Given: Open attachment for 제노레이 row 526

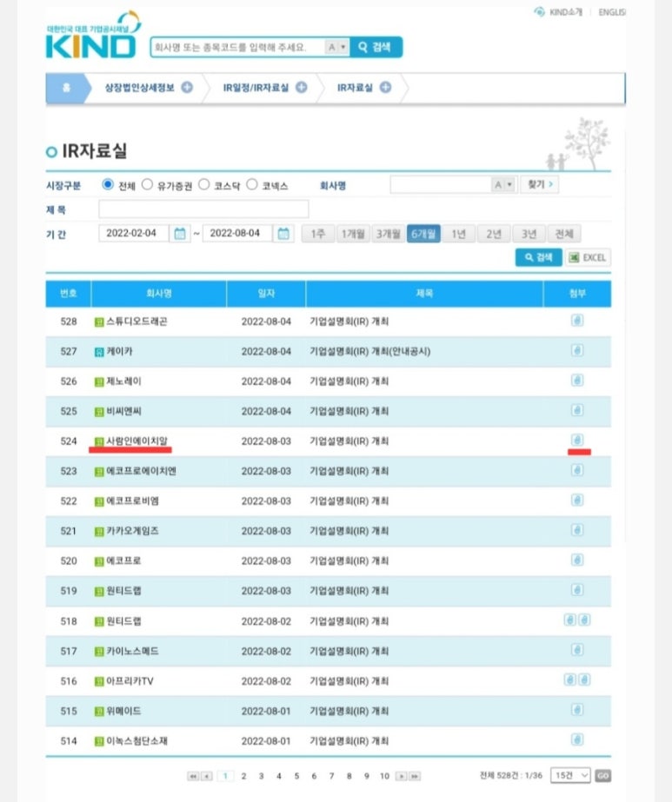Looking at the screenshot, I should click(576, 381).
